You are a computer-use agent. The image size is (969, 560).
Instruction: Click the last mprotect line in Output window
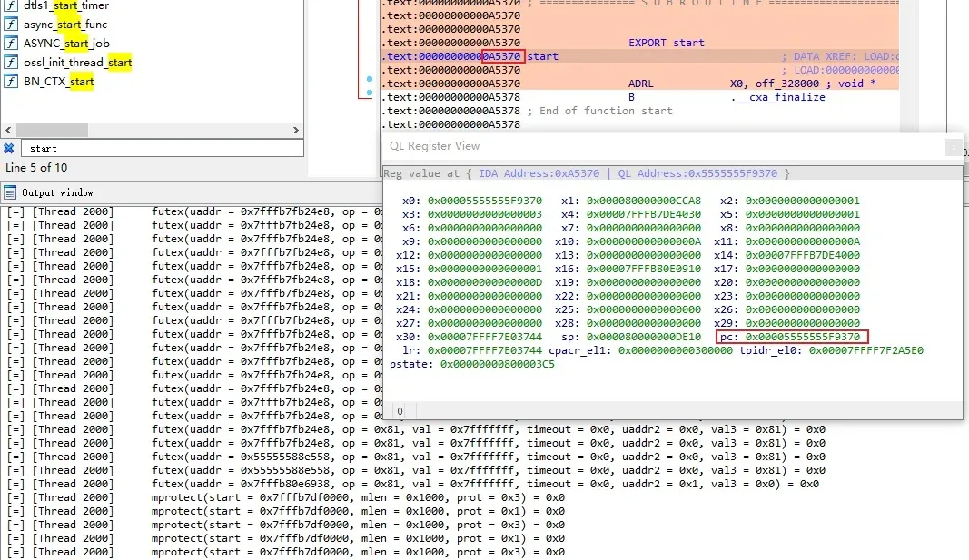pos(285,551)
